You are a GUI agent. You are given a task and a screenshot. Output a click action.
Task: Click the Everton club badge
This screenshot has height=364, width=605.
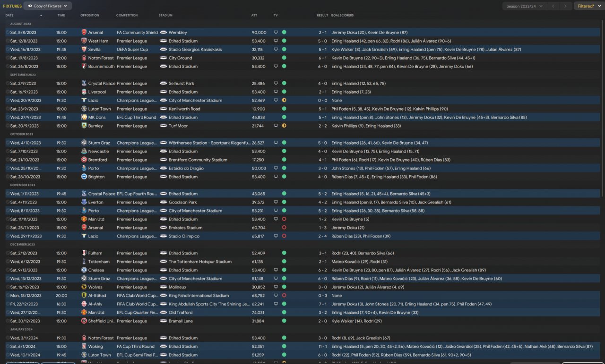coord(84,203)
